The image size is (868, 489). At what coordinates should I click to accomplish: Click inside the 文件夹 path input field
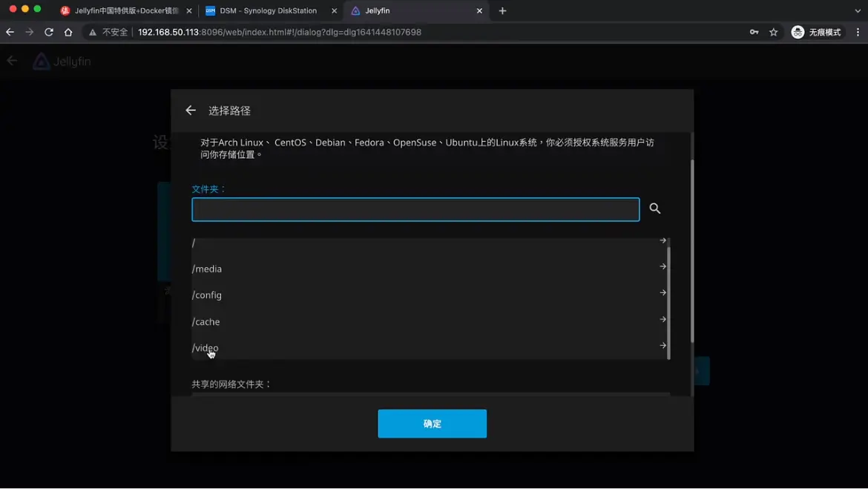(x=415, y=209)
